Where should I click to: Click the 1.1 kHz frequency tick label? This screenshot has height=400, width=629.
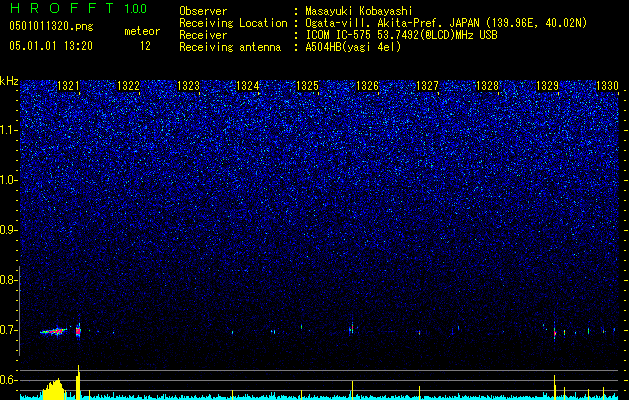[8, 130]
